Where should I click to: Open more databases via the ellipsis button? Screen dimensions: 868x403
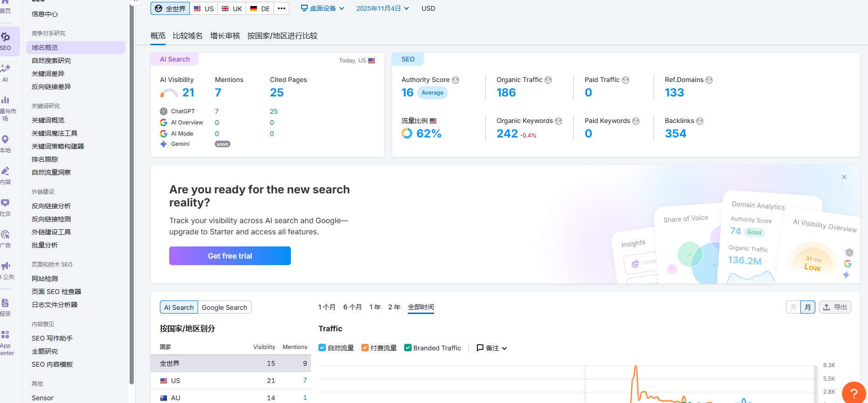coord(282,8)
